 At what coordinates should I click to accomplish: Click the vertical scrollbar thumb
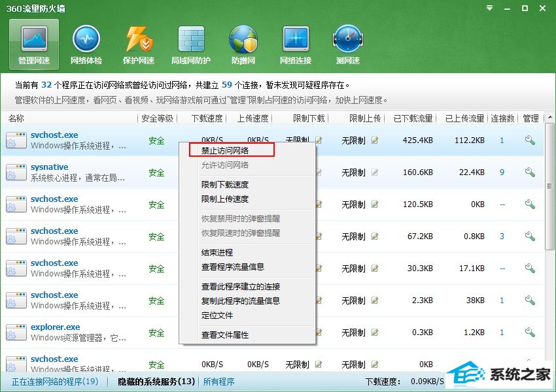click(550, 186)
